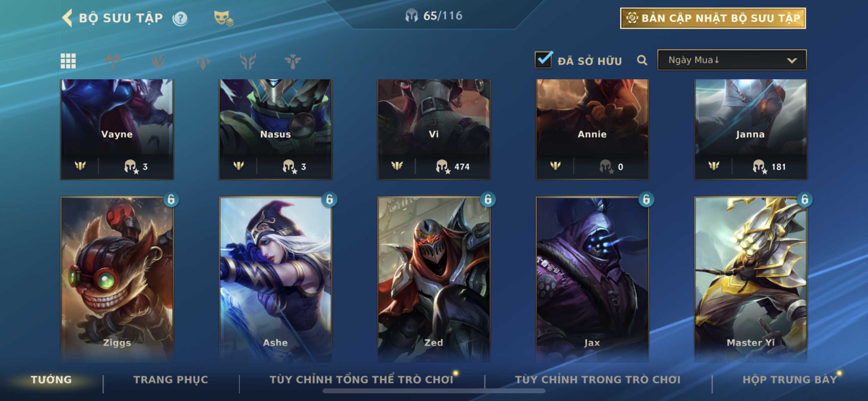Uncheck the ĐÃ SỞ HỮU checkbox
Screen dimensions: 868x401
point(543,60)
